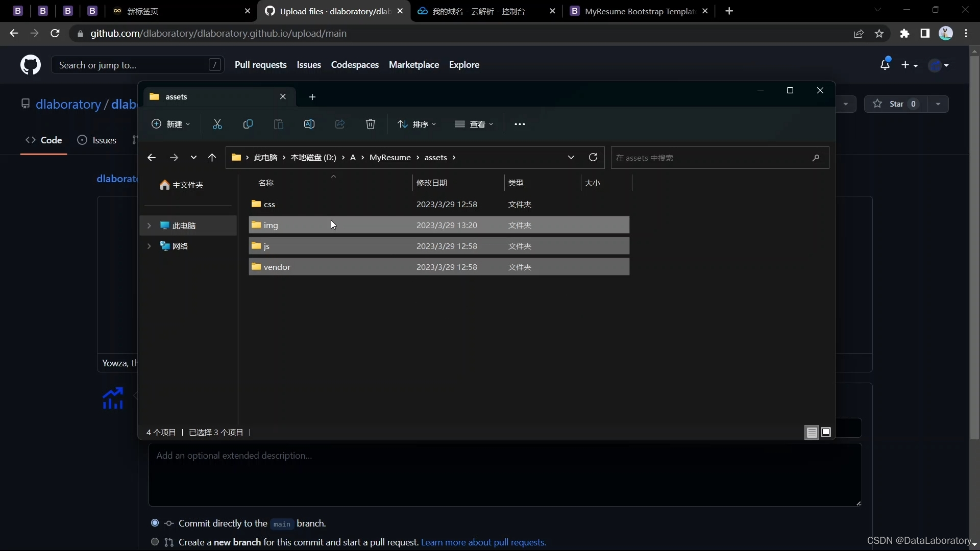Viewport: 980px width, 551px height.
Task: Open the 查看 view dropdown
Action: click(474, 124)
